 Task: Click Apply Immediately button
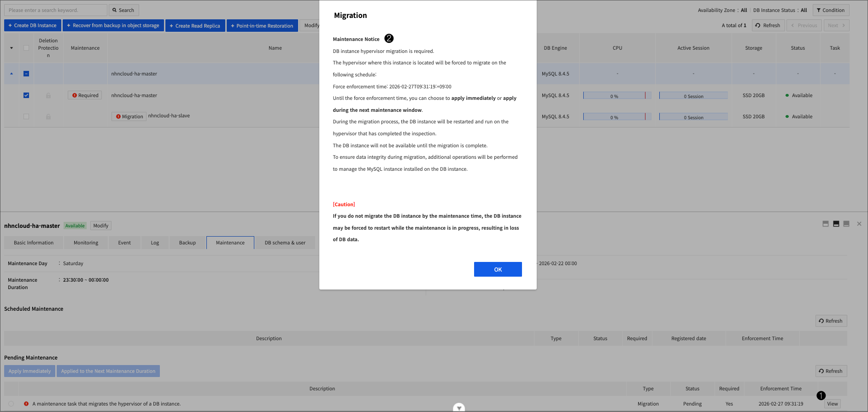29,371
